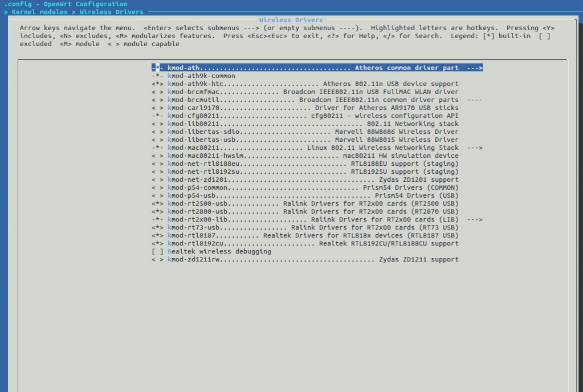Toggle kmod-rt2500-usb module state marker
This screenshot has height=392, width=583.
[157, 203]
